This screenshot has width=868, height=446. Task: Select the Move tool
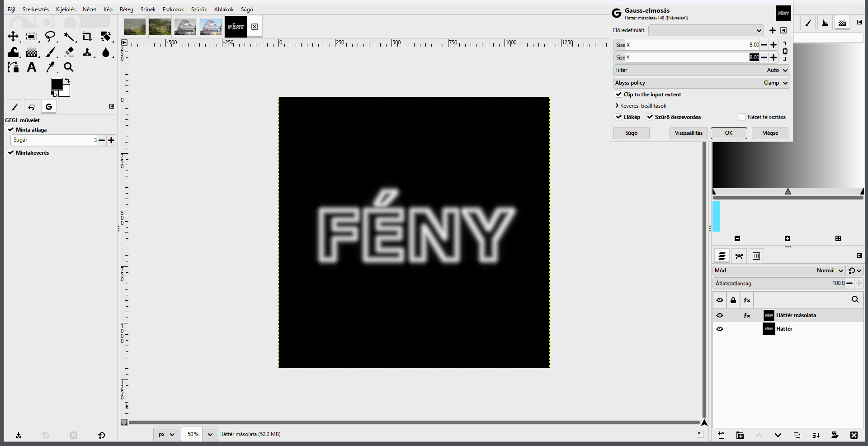click(13, 37)
